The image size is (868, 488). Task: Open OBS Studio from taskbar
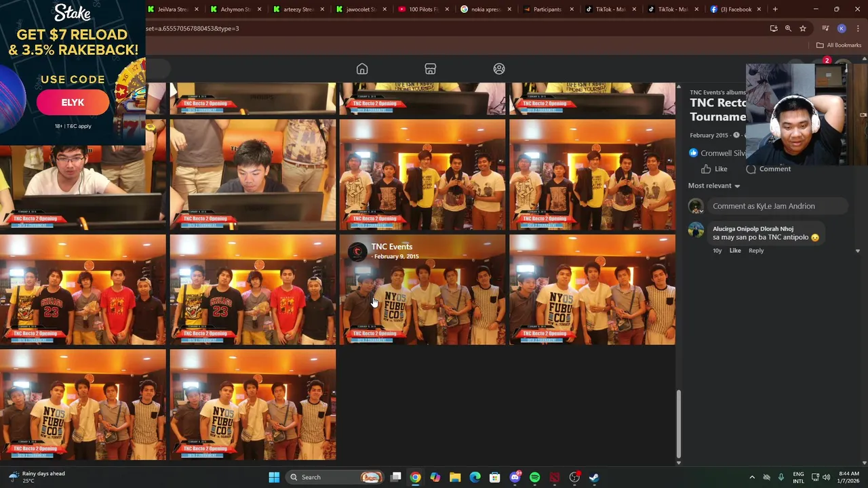[x=574, y=477]
